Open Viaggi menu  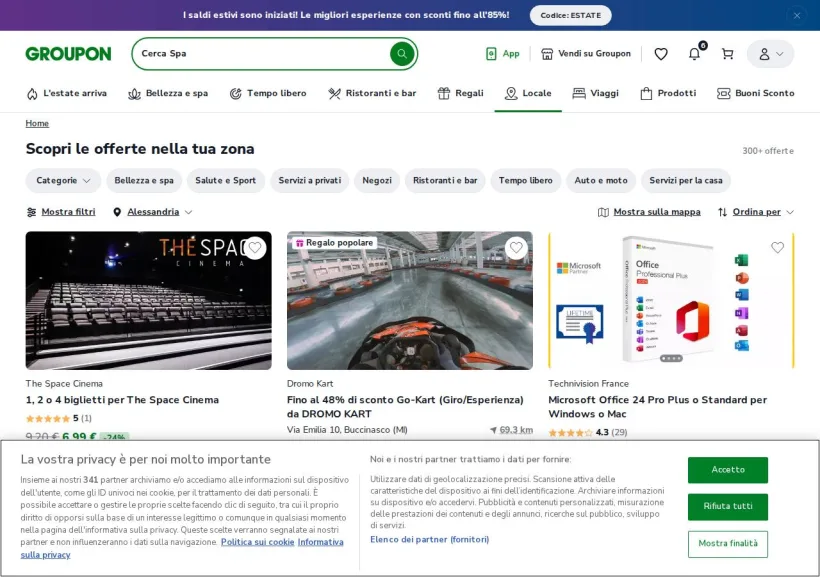596,93
